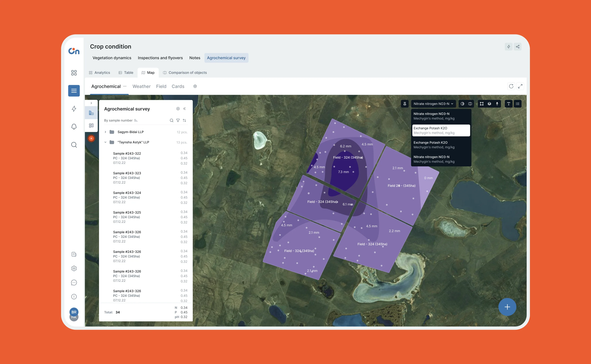Open the Nitrate nitrogen NO3-N dropdown
591x364 pixels.
433,104
